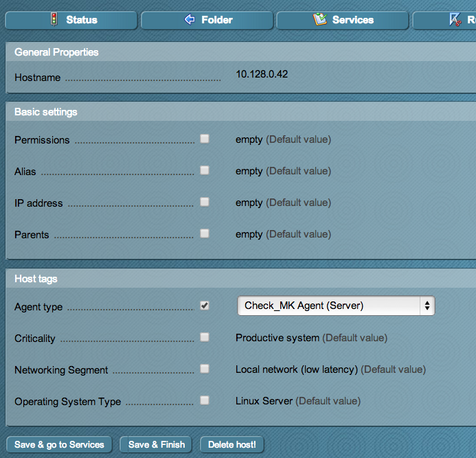Open the Status button label
Image resolution: width=476 pixels, height=458 pixels.
tap(82, 20)
